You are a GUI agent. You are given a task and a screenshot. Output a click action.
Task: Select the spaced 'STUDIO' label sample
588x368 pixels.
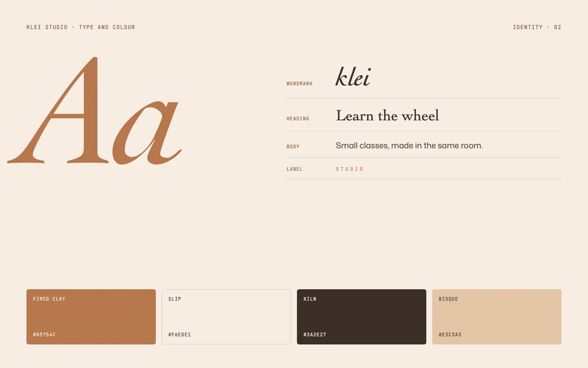tap(349, 169)
